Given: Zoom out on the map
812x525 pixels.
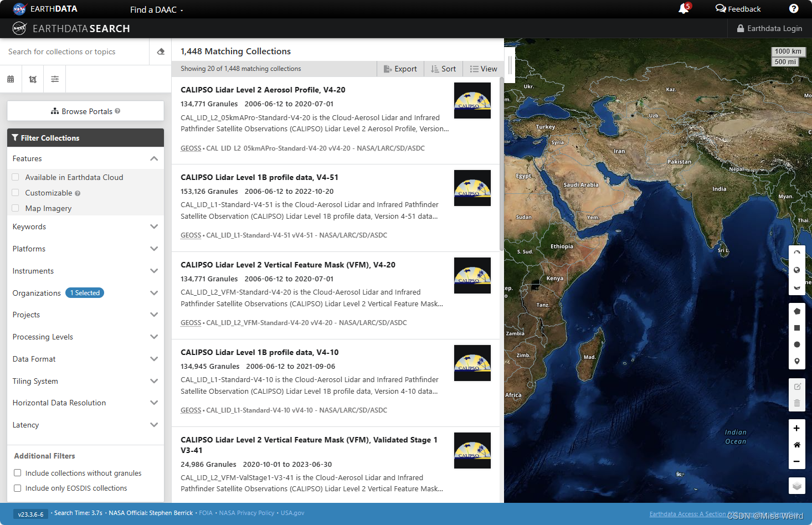Looking at the screenshot, I should click(796, 461).
